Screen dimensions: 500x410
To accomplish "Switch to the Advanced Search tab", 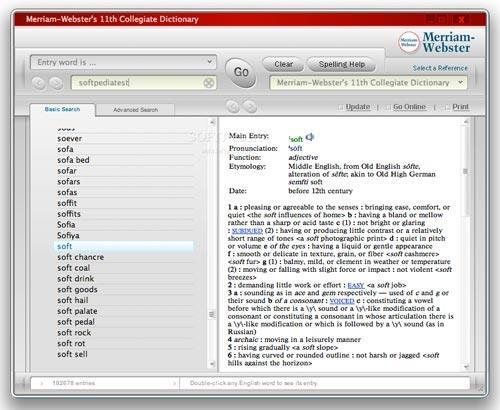I will 135,110.
